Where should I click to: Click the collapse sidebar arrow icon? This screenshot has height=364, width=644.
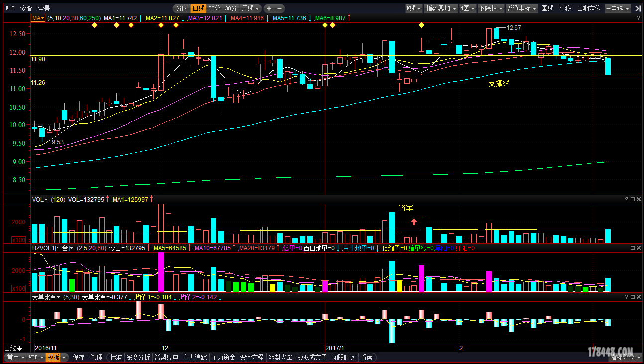pos(638,8)
